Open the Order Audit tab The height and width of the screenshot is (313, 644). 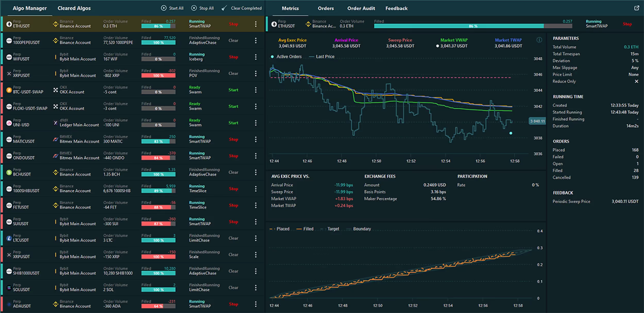(361, 8)
